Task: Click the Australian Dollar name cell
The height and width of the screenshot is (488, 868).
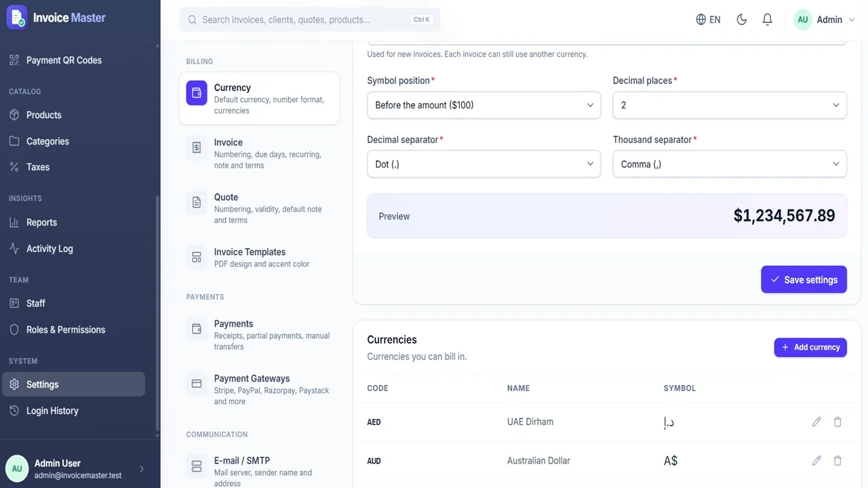Action: [x=538, y=461]
